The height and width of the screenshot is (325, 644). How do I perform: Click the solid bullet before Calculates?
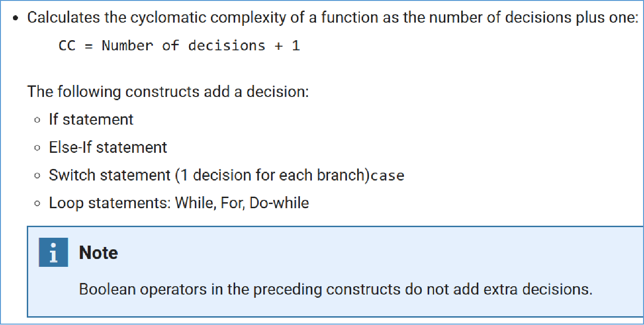click(x=16, y=19)
